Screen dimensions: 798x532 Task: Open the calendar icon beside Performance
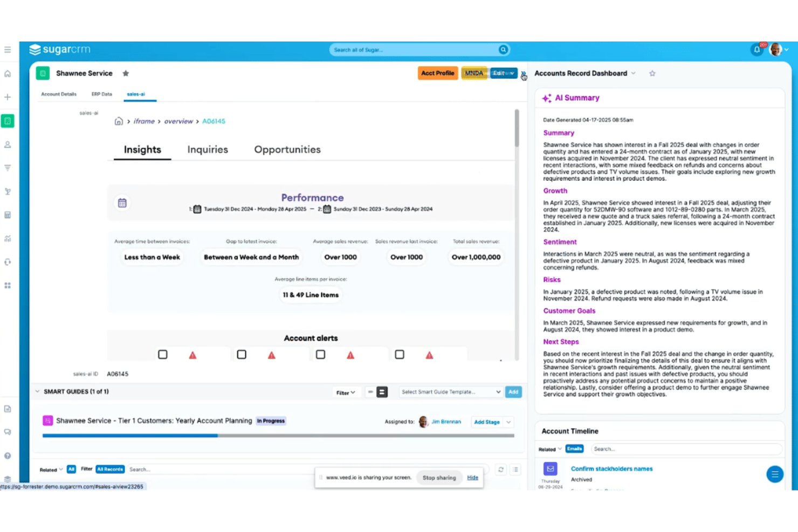coord(122,203)
